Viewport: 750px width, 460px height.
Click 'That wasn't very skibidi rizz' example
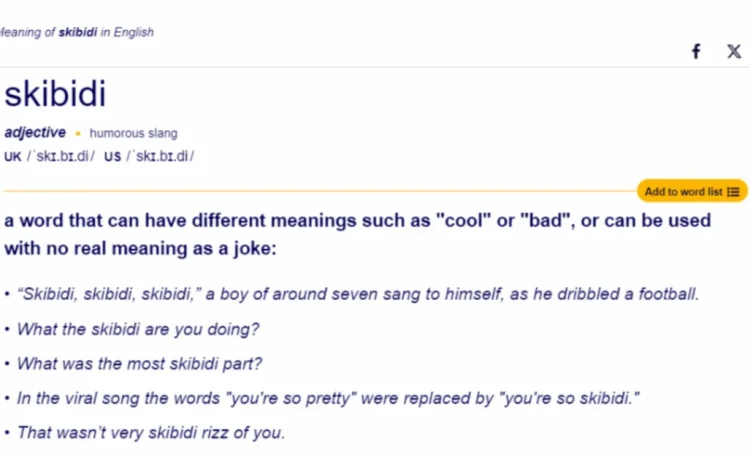coord(151,433)
